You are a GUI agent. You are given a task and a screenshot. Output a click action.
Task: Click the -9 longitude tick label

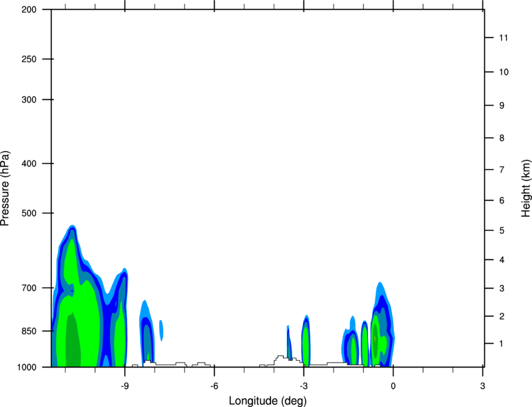pos(125,386)
